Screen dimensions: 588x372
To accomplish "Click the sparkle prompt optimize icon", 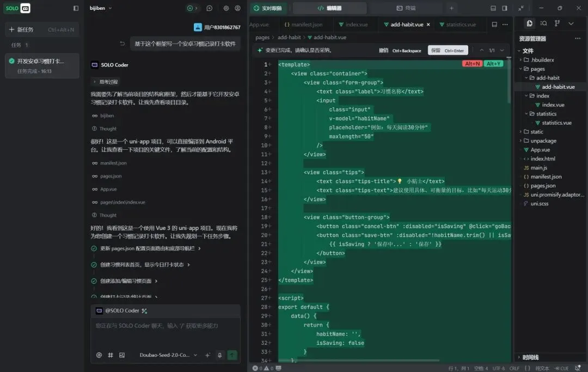I will [x=207, y=355].
